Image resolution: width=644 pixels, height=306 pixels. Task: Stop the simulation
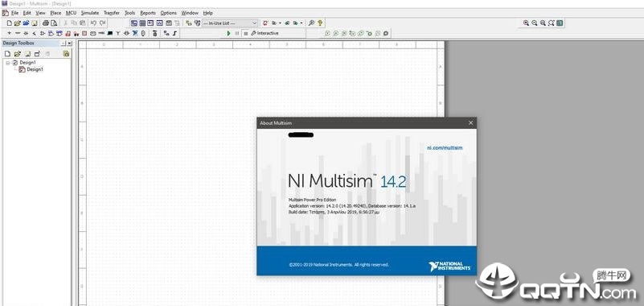pos(245,33)
